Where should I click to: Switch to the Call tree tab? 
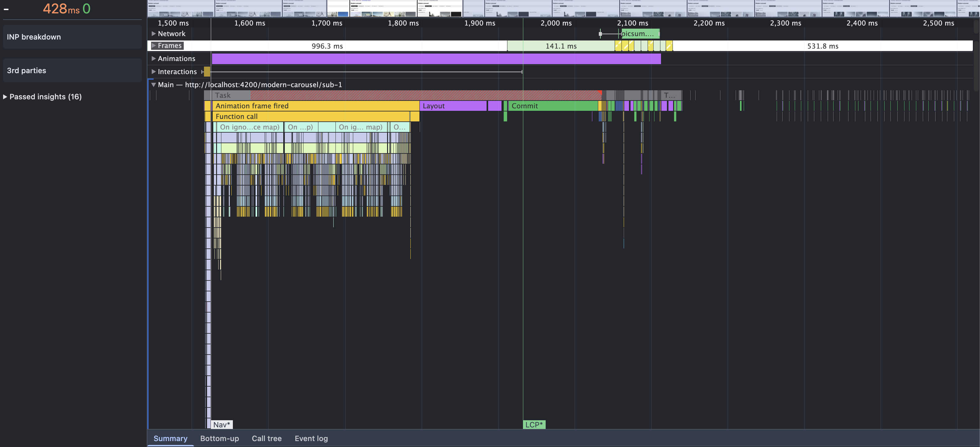pos(266,438)
